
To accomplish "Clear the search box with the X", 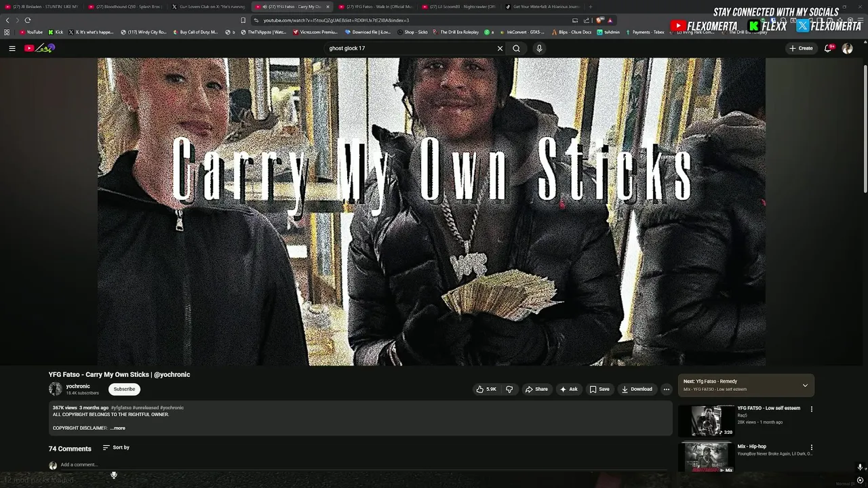I will pyautogui.click(x=500, y=48).
